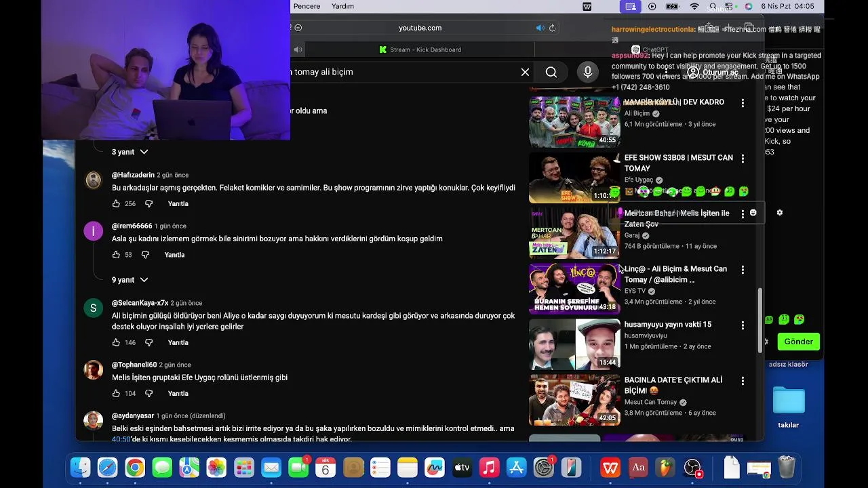Reply to @SelcanKaya-x7x with Yanıtla
Screen dimensions: 868x488
point(178,343)
